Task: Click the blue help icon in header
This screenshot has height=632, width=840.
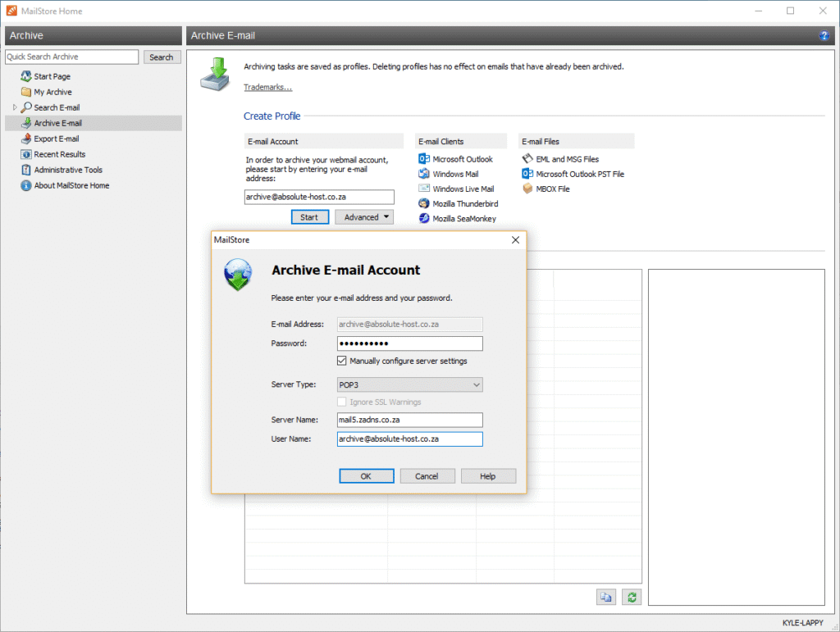Action: click(x=824, y=35)
